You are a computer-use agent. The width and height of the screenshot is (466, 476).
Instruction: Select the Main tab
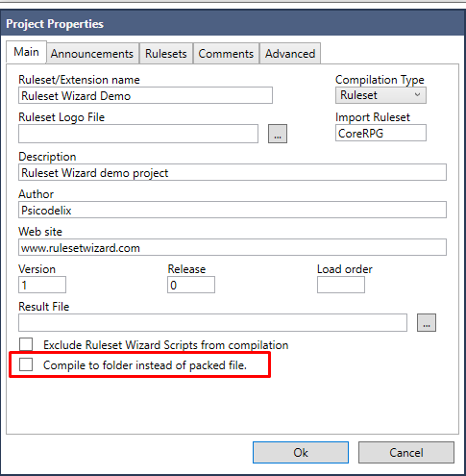27,52
